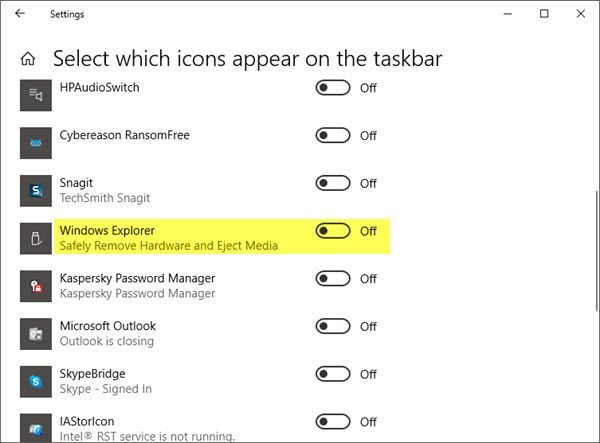Go to Settings home via house icon
600x443 pixels.
pyautogui.click(x=28, y=59)
